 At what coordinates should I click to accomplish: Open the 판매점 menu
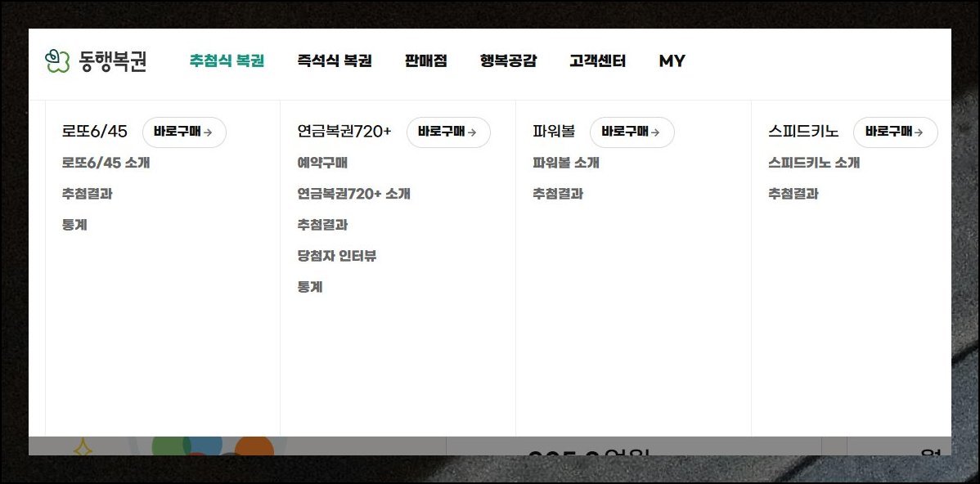coord(425,61)
